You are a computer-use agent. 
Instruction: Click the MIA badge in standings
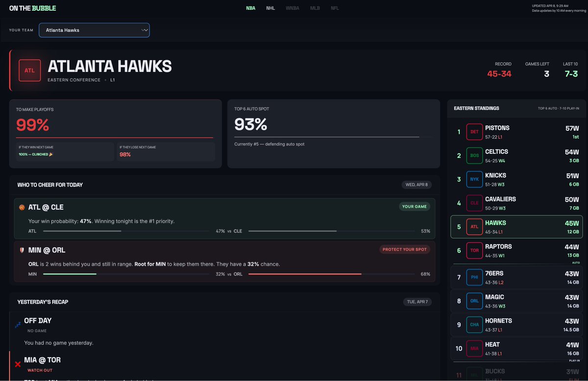[x=474, y=349]
